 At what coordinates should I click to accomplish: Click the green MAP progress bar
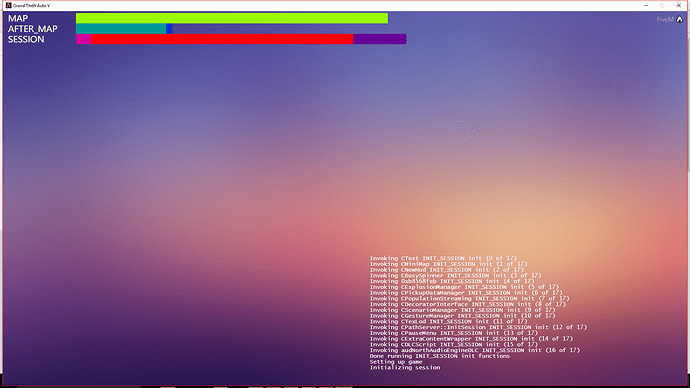232,18
